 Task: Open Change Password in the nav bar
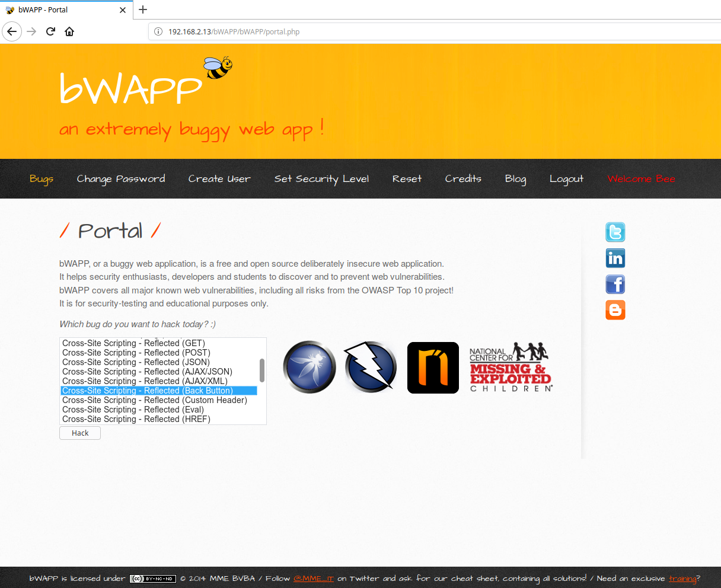121,179
